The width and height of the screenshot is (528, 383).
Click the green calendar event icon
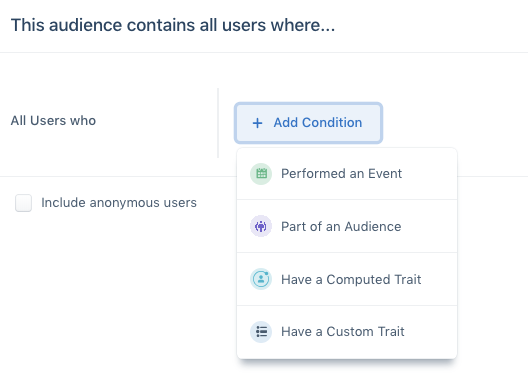(261, 174)
